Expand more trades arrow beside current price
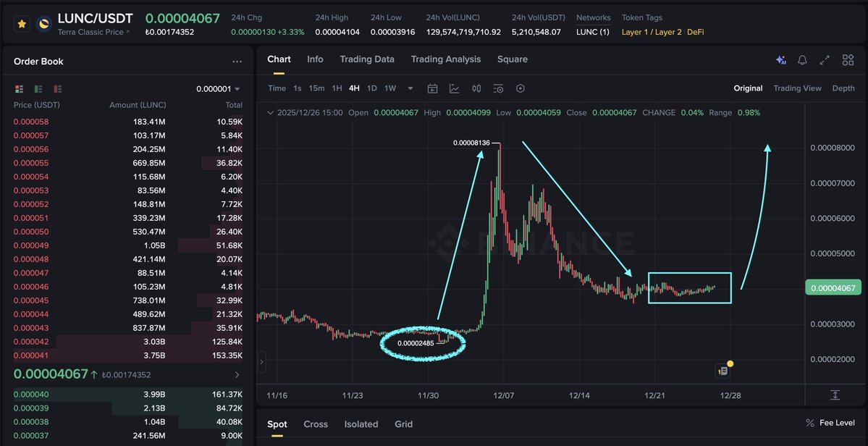This screenshot has height=446, width=868. [x=237, y=374]
